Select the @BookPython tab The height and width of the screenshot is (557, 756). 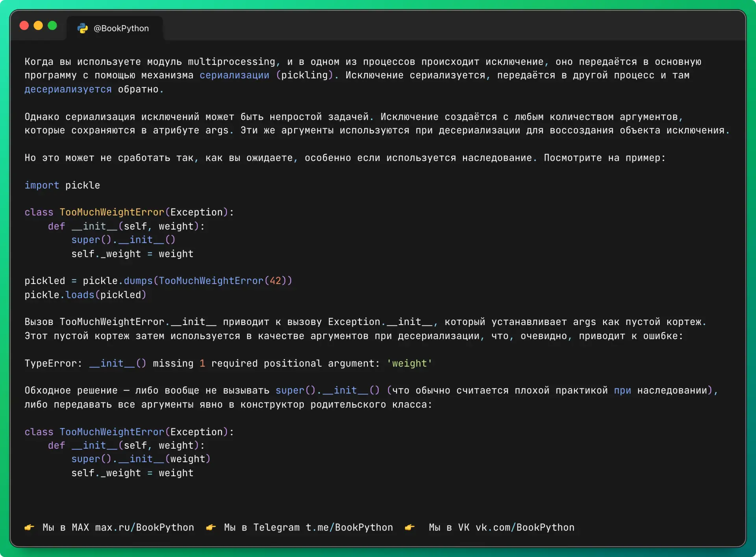point(115,28)
